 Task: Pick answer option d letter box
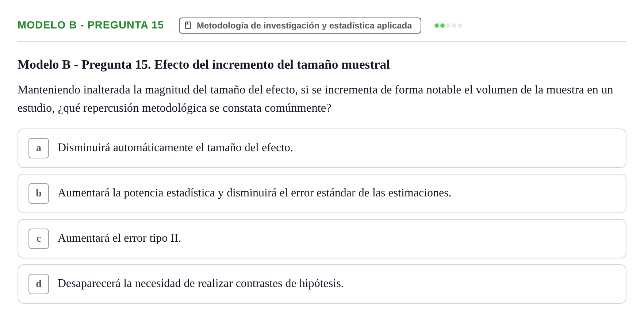[x=39, y=284]
